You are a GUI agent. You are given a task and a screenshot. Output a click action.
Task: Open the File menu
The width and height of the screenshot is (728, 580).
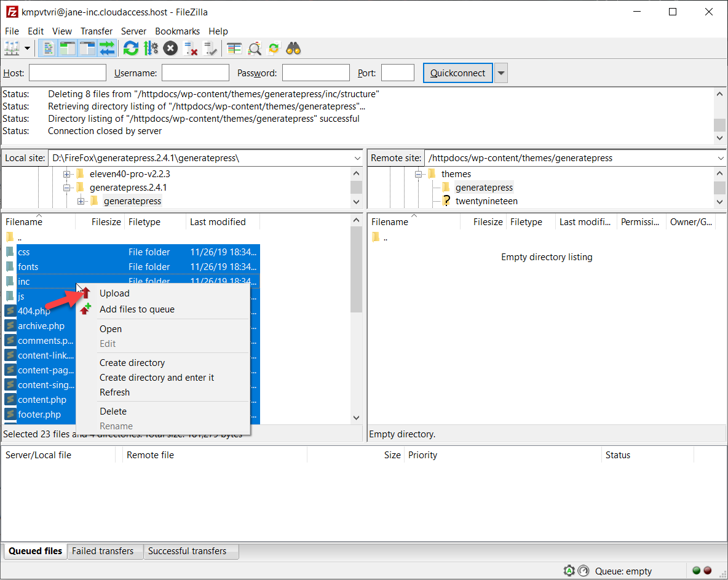point(12,31)
